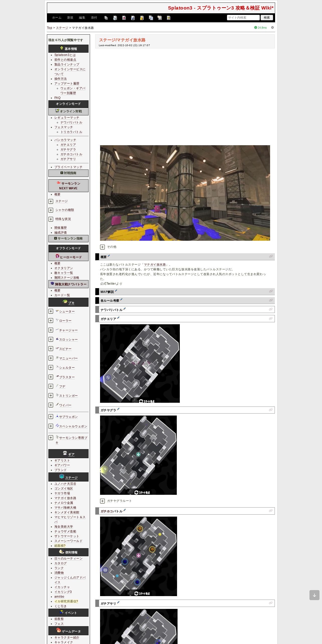
Task: Expand the サブウェポン list
Action: pyautogui.click(x=51, y=417)
